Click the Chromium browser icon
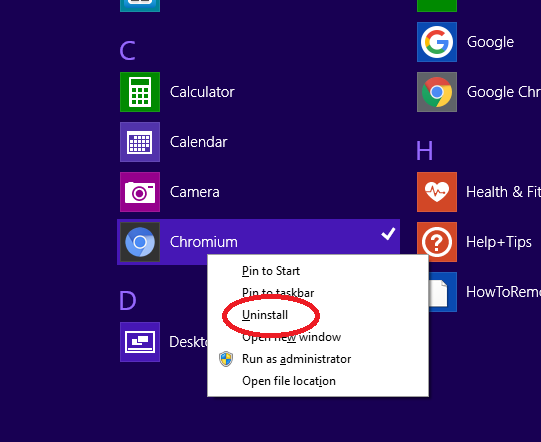This screenshot has height=442, width=541. (x=140, y=242)
